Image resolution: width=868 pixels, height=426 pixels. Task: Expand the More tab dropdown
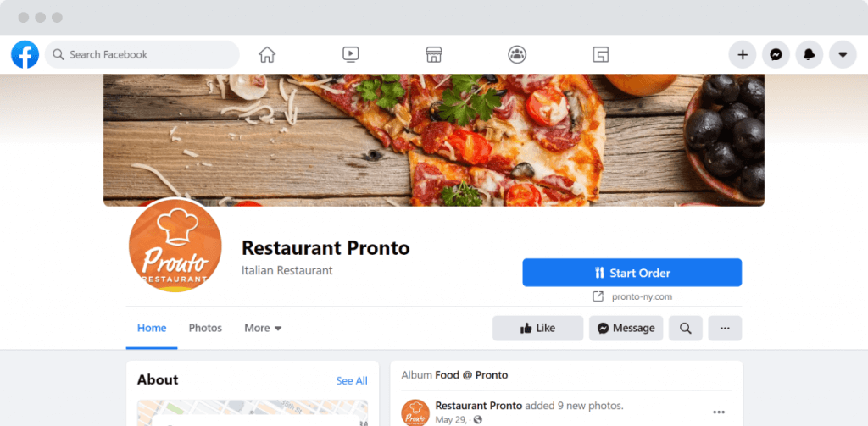pyautogui.click(x=263, y=328)
